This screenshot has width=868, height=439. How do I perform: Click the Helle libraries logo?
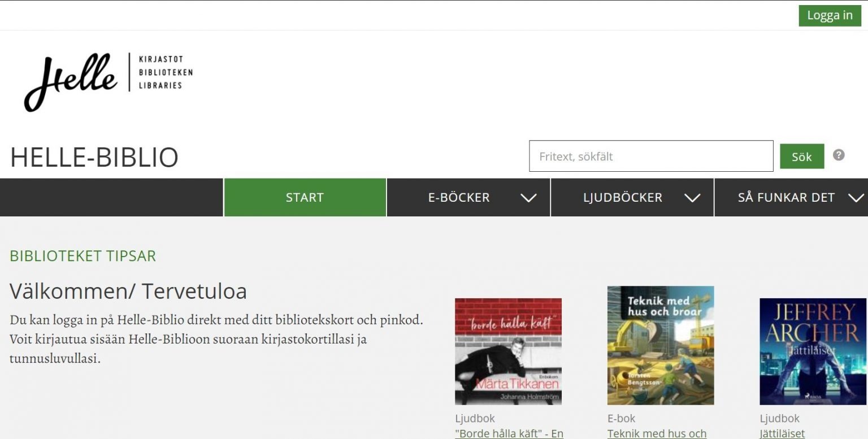click(x=108, y=81)
